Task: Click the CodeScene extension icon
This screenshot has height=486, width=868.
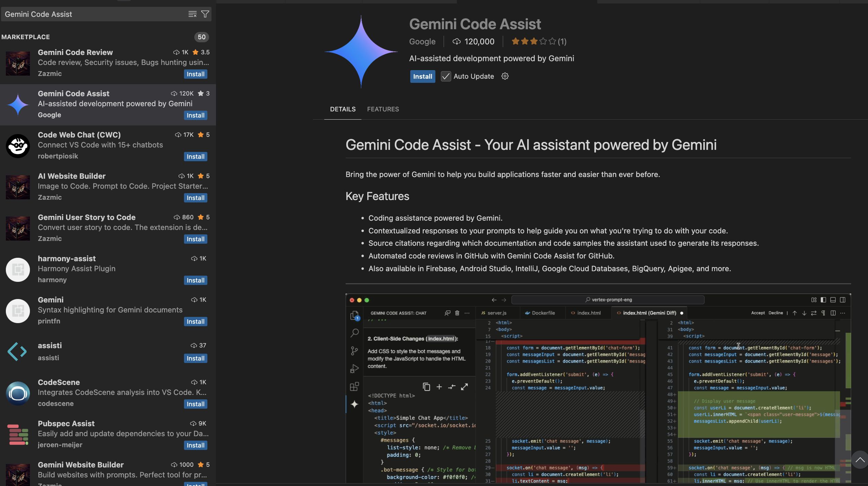Action: (x=18, y=394)
